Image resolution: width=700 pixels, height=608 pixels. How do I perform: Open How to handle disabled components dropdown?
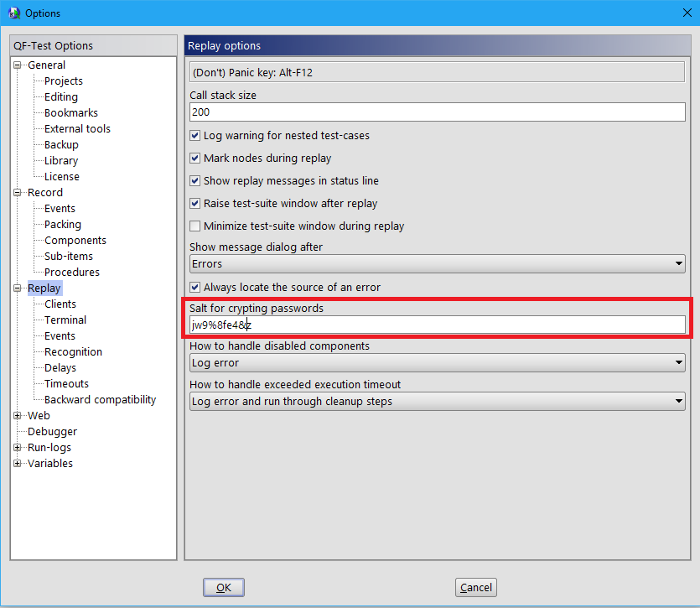pos(437,363)
